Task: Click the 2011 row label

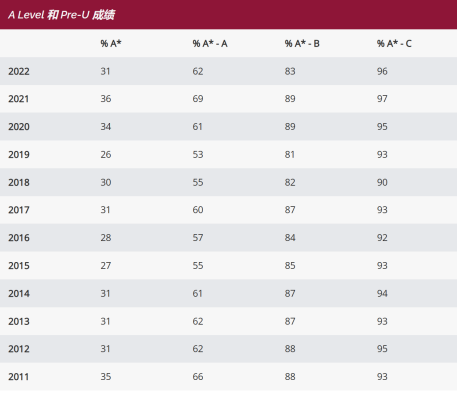Action: tap(19, 377)
